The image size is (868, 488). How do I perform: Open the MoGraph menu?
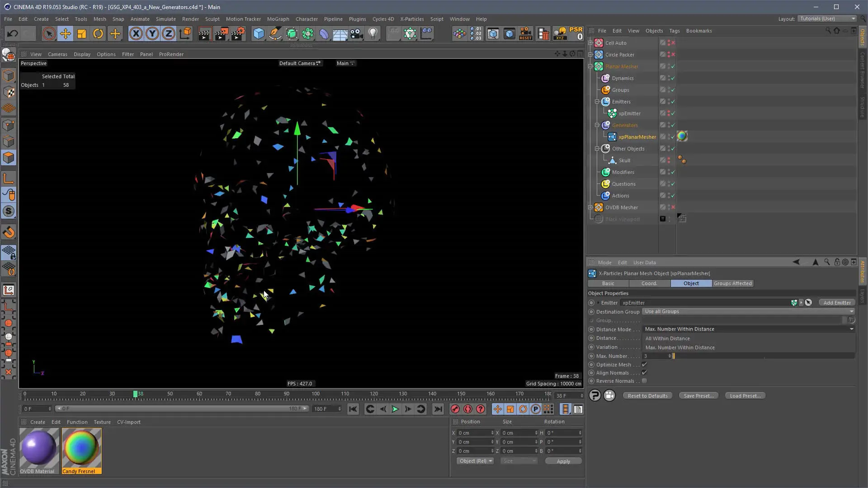click(278, 19)
